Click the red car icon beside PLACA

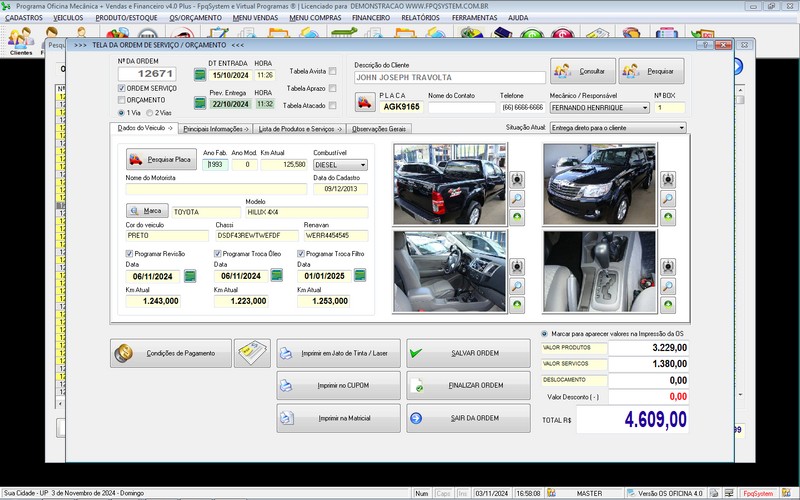(x=365, y=100)
